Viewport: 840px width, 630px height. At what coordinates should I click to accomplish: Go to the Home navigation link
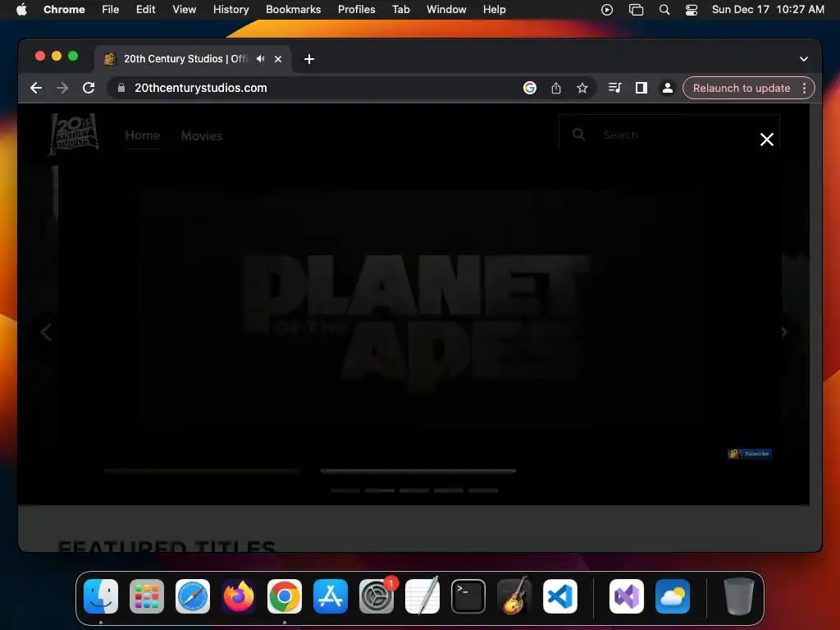[x=143, y=135]
